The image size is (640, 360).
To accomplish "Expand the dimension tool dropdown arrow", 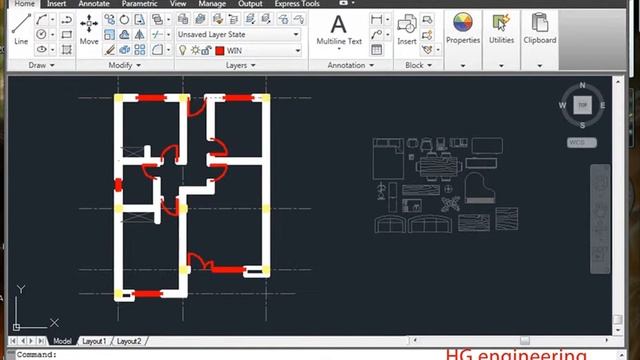I will click(387, 19).
